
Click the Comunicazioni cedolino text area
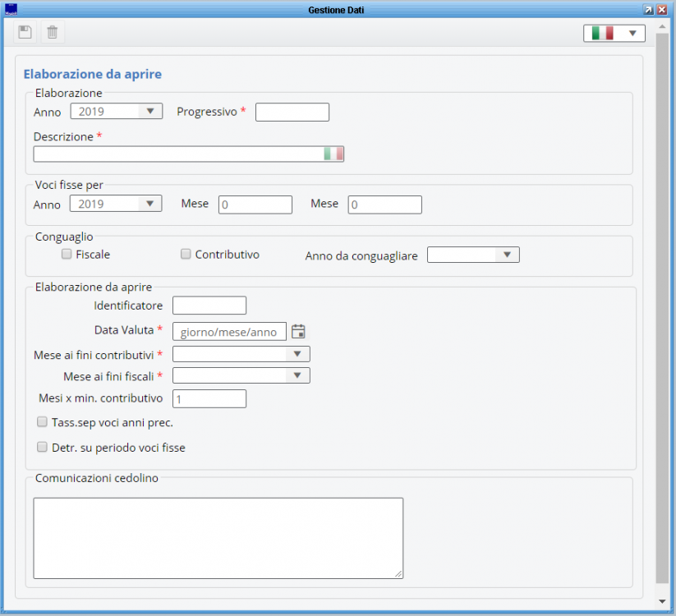click(218, 538)
